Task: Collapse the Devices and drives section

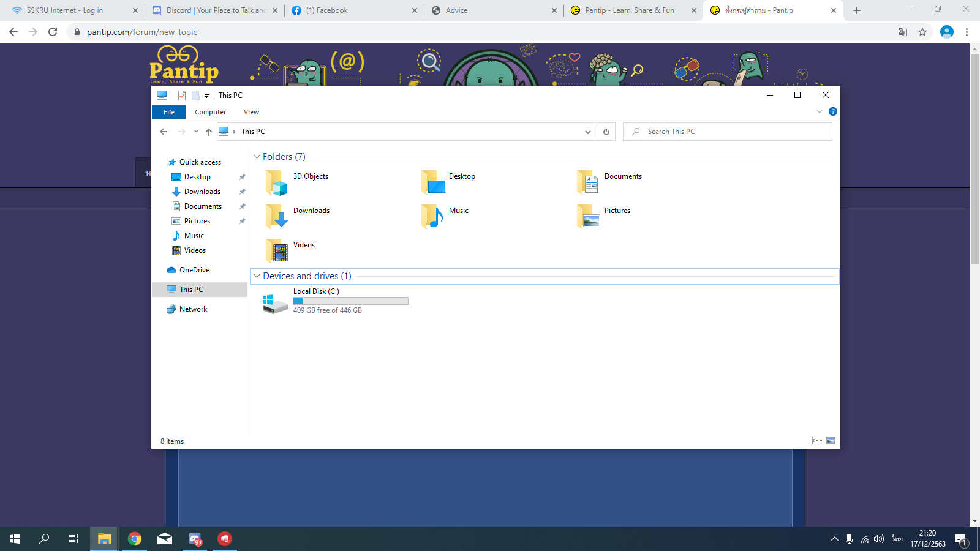Action: pyautogui.click(x=257, y=276)
